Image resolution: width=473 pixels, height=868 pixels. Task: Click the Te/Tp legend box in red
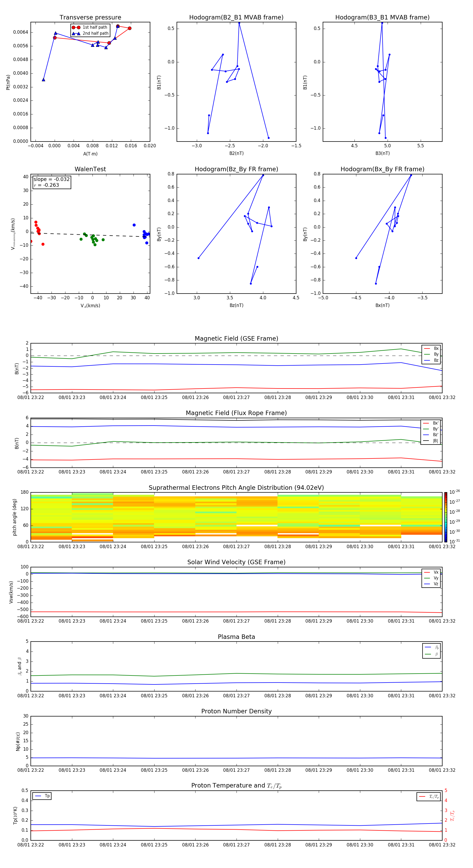click(428, 796)
